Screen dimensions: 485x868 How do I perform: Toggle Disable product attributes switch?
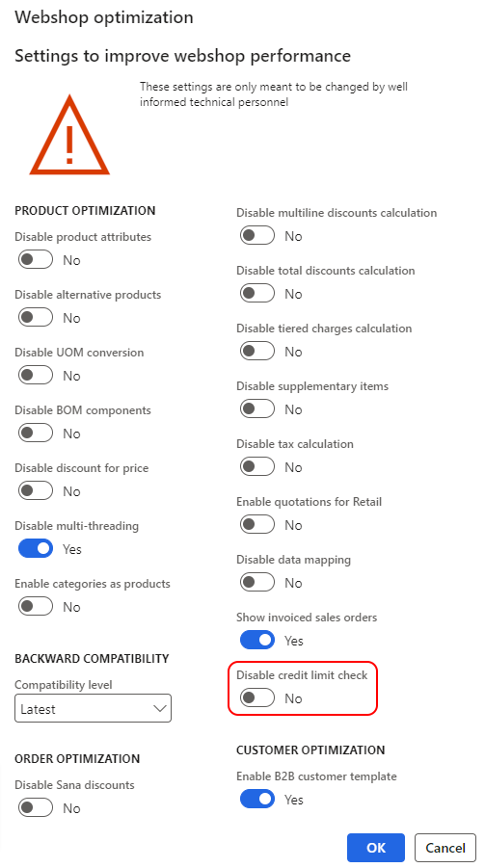36,259
